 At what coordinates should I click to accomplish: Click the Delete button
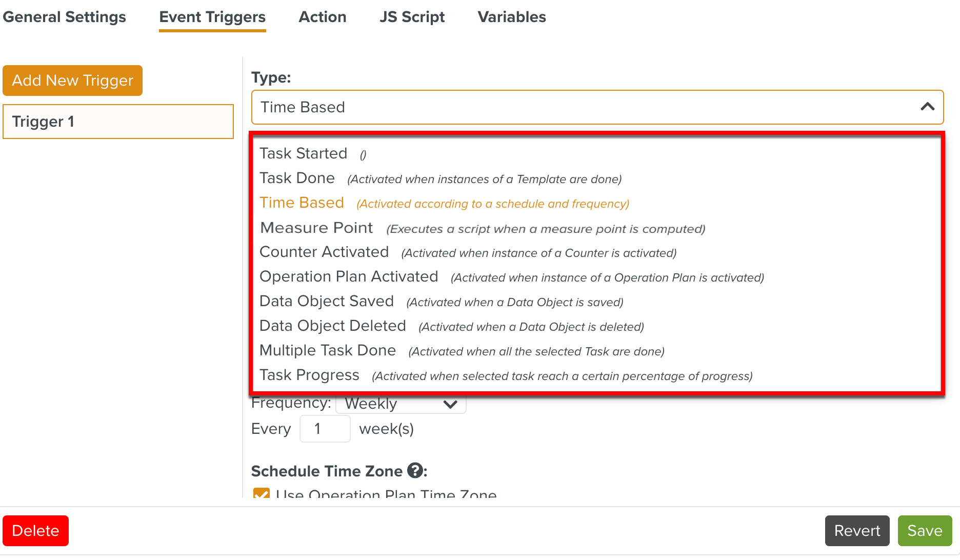(x=35, y=530)
